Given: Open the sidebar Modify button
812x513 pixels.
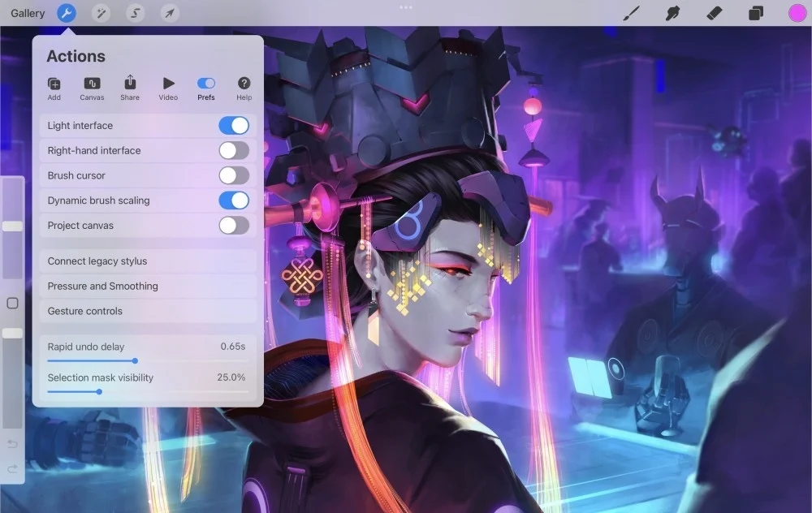Looking at the screenshot, I should [12, 303].
